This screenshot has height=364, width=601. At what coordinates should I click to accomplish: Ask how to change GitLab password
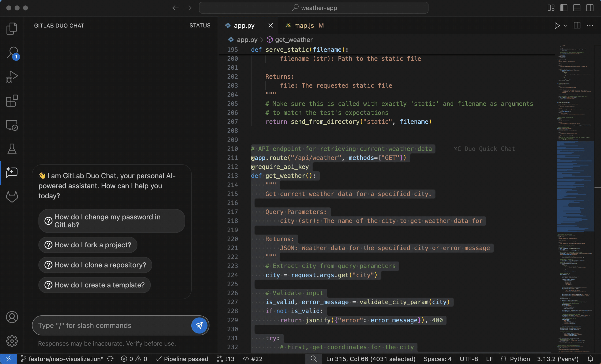112,221
